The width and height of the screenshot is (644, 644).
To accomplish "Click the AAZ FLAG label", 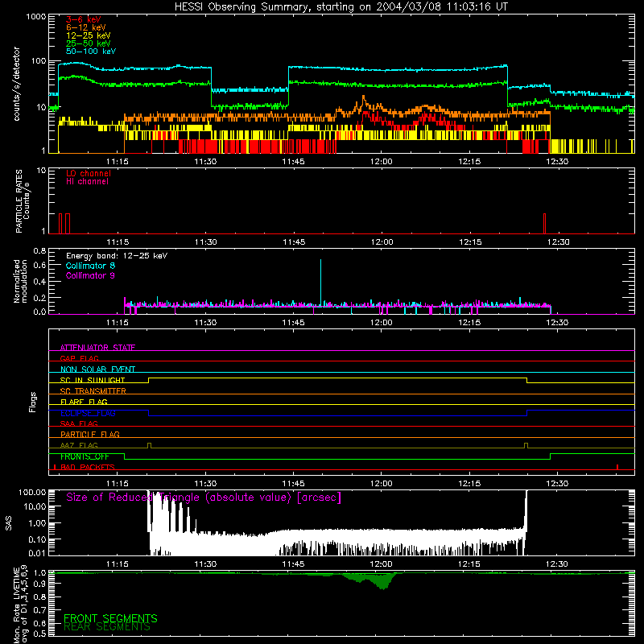I will point(79,445).
